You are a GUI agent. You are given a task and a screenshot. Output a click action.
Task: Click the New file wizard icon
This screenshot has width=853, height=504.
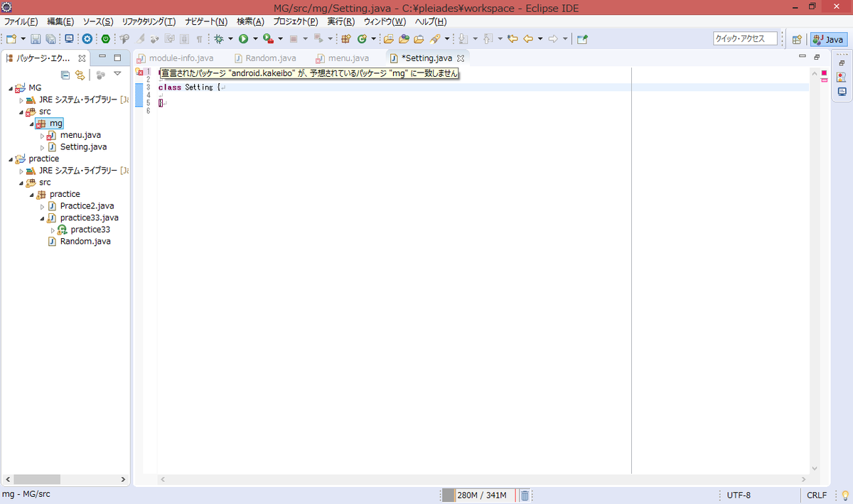pos(11,39)
